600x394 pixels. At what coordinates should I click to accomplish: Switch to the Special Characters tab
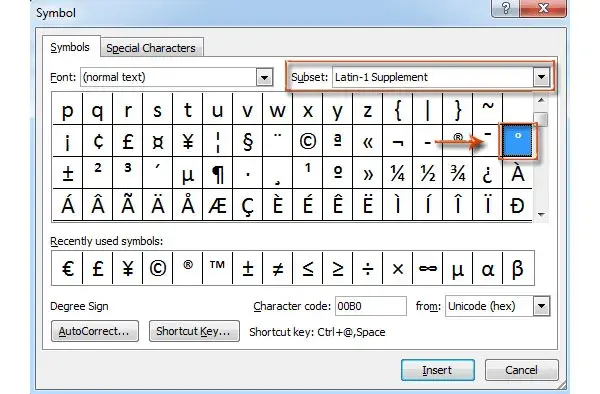click(x=151, y=48)
